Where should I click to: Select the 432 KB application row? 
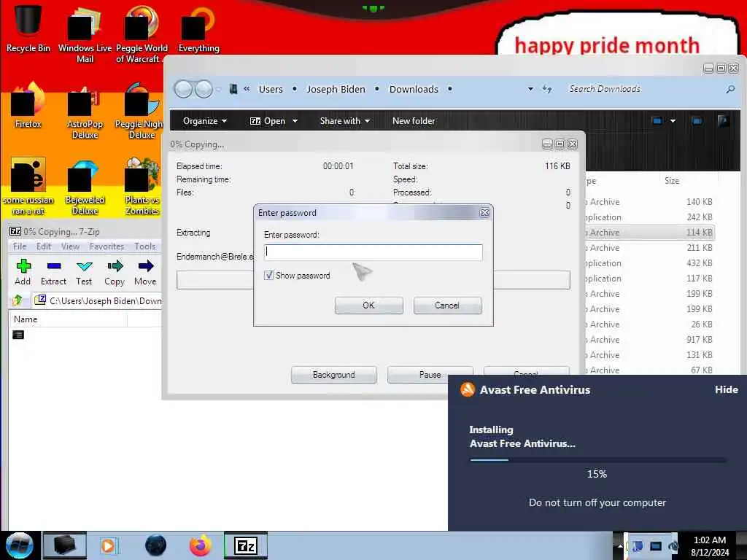[650, 262]
